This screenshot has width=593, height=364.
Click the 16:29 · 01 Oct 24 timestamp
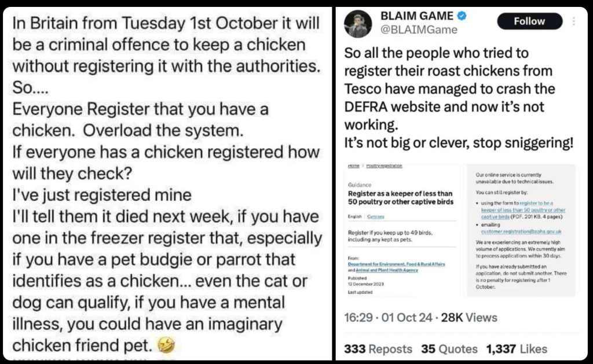(388, 317)
